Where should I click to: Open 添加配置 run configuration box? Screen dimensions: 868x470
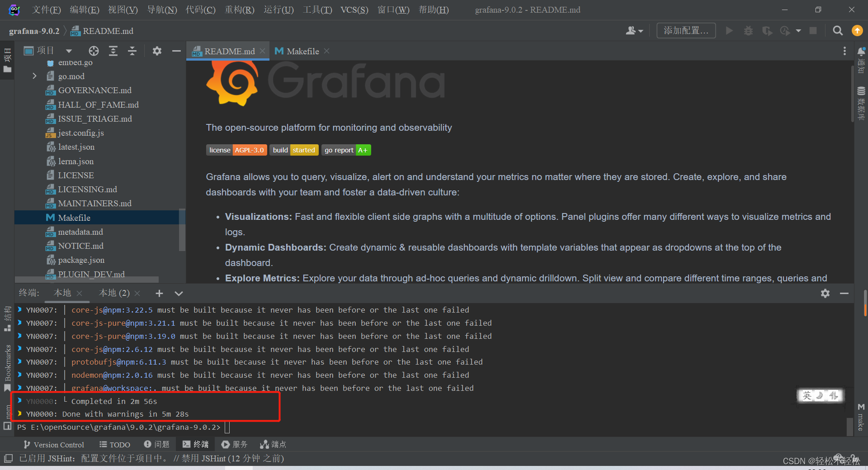pos(686,30)
